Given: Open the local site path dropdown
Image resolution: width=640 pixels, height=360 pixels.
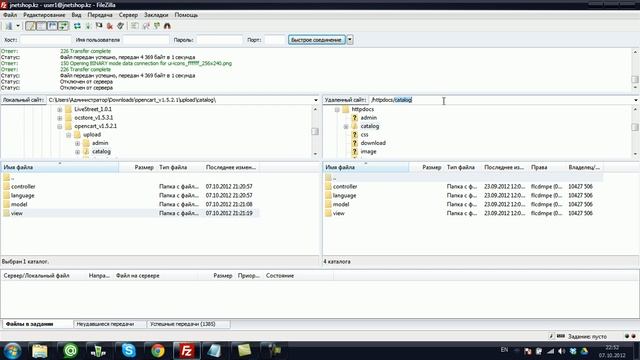Looking at the screenshot, I should click(316, 100).
